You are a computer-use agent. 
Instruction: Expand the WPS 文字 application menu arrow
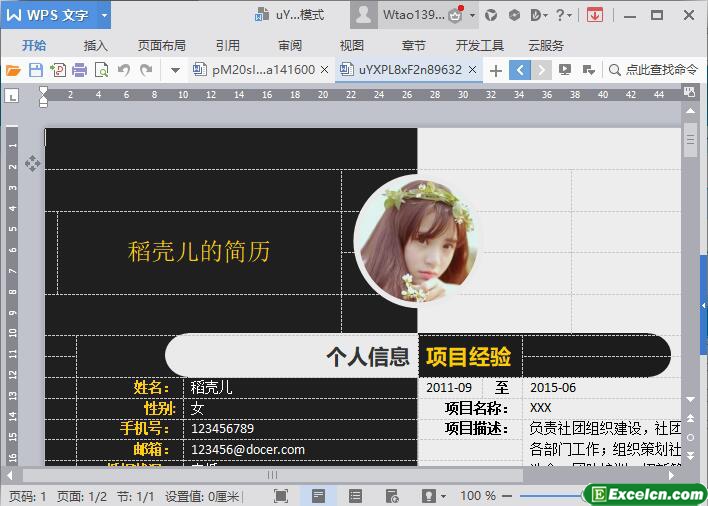click(x=104, y=15)
